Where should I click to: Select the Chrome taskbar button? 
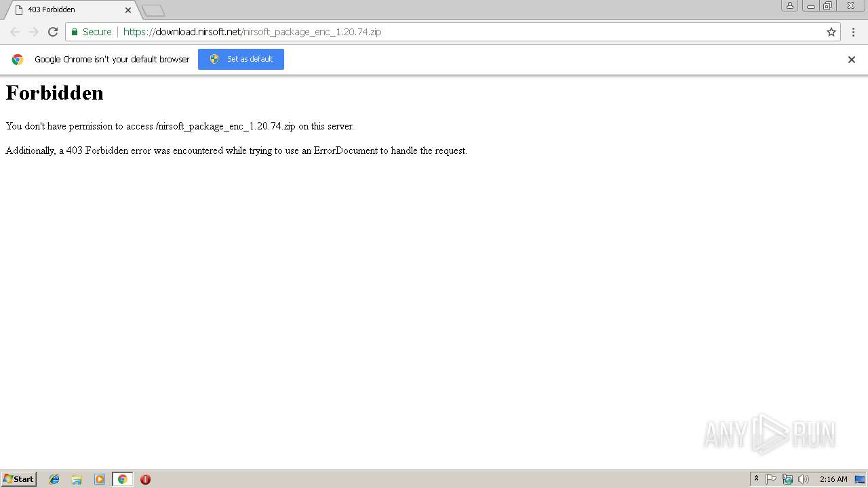click(122, 479)
